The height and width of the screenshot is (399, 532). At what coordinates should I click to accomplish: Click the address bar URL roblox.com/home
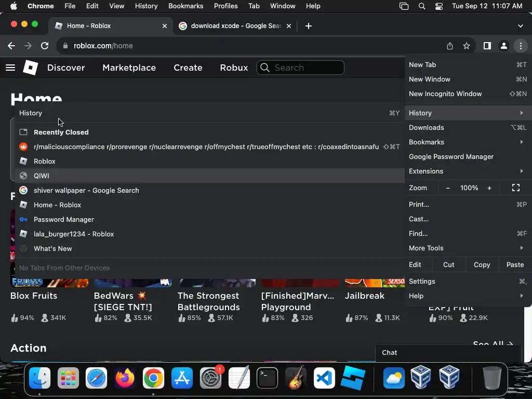(103, 46)
